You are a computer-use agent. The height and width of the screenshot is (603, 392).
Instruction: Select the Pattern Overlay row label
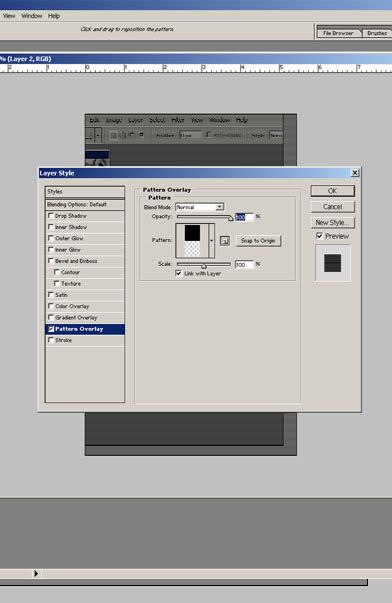click(x=79, y=329)
